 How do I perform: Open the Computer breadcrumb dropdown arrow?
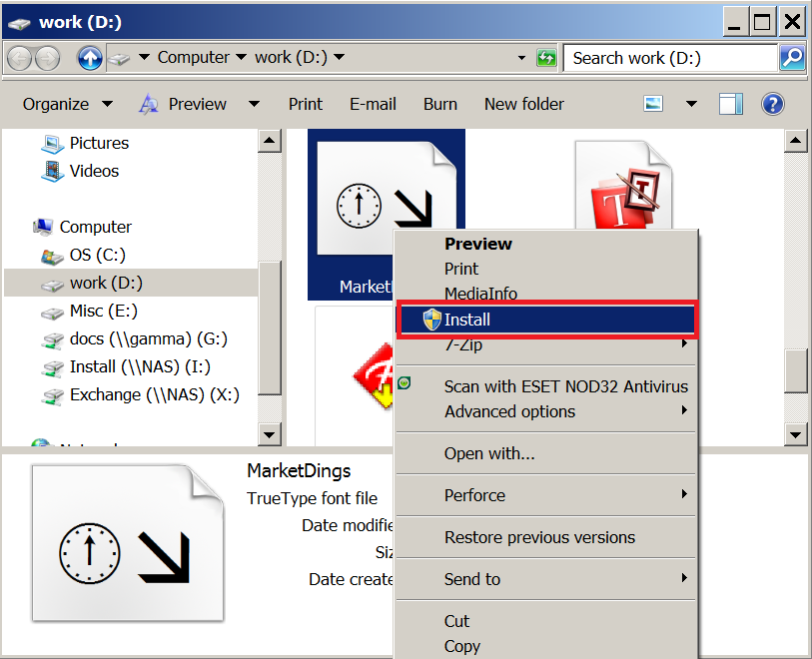[x=241, y=57]
